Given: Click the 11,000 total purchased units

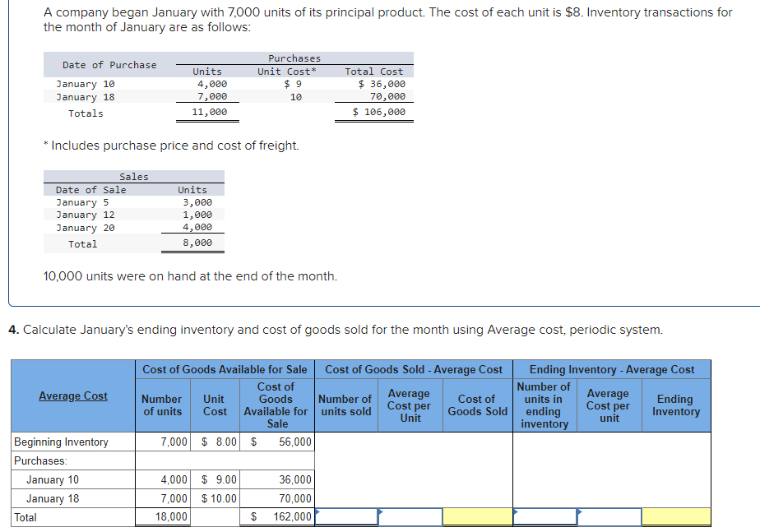Looking at the screenshot, I should [x=210, y=112].
